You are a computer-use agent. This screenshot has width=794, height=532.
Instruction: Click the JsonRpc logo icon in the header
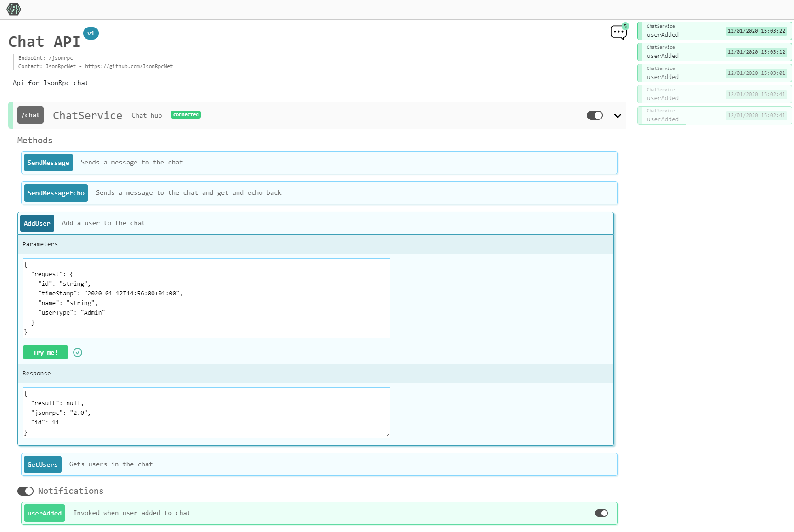pyautogui.click(x=14, y=9)
